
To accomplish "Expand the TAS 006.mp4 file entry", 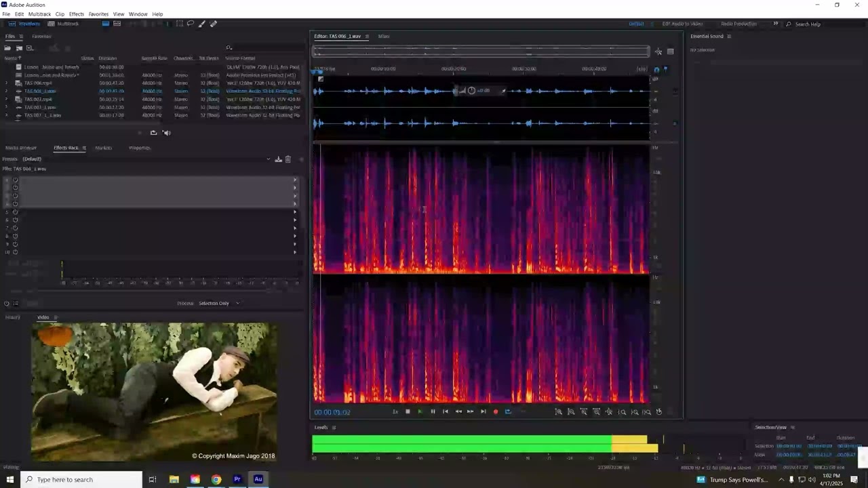I will pyautogui.click(x=7, y=83).
